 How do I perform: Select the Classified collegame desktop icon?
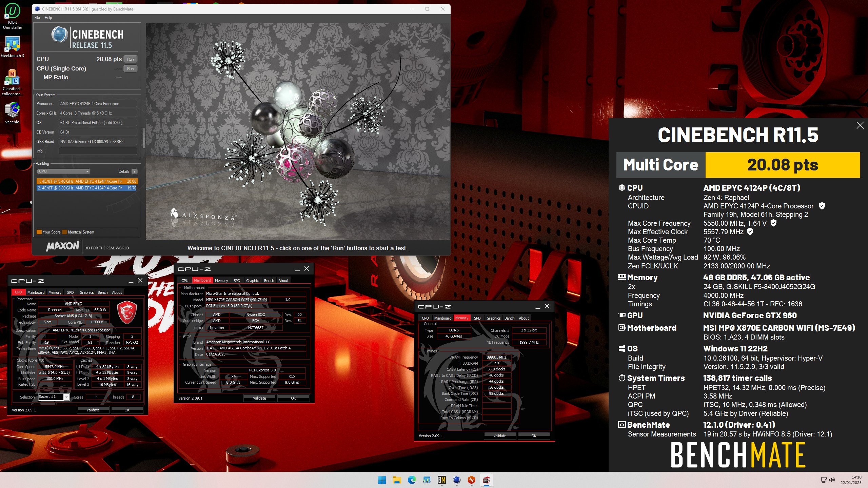tap(13, 83)
